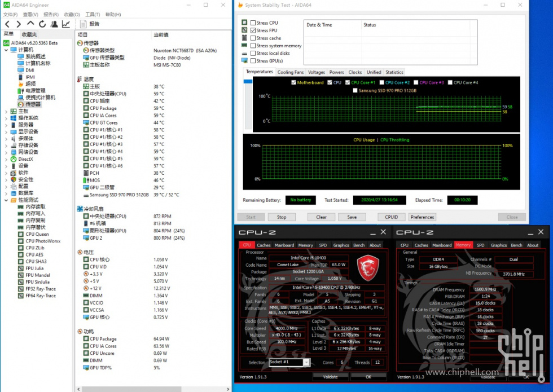
Task: Enable the Stress GPU(s) checkbox
Action: pyautogui.click(x=253, y=61)
